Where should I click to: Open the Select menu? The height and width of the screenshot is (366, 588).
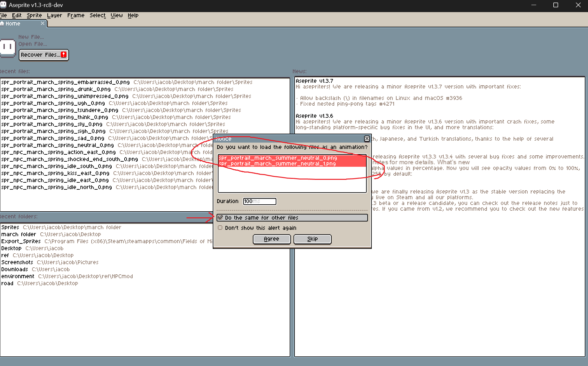pyautogui.click(x=98, y=15)
